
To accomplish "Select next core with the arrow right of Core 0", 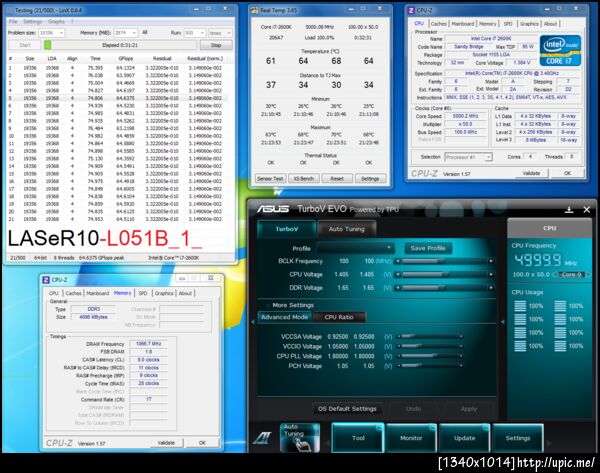I will pos(588,274).
